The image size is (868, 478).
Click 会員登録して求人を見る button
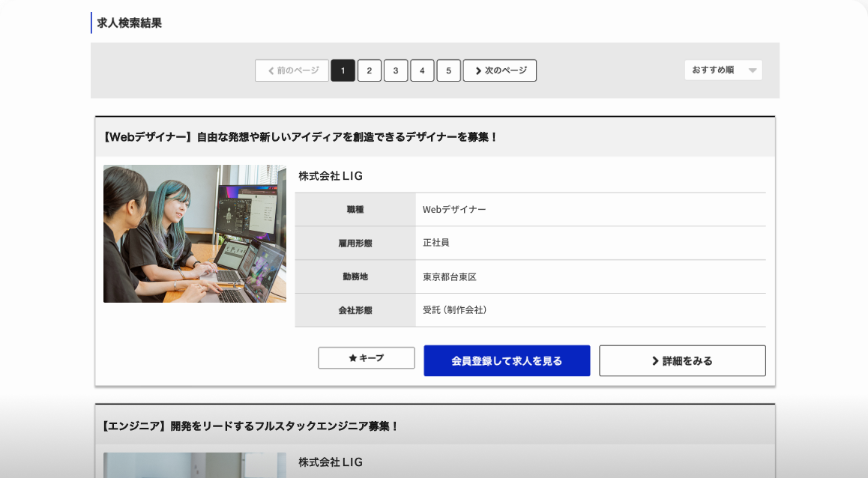(x=507, y=360)
